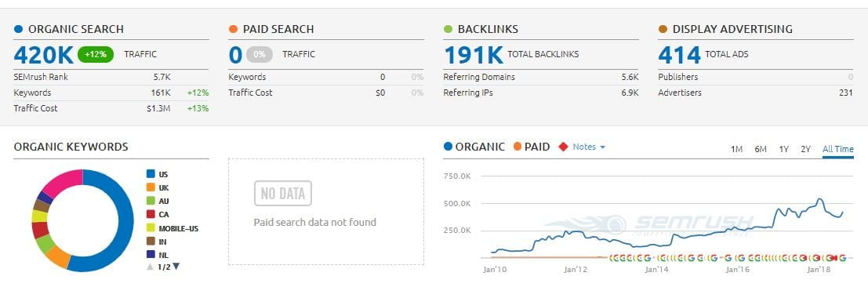
Task: Toggle the ORGANIC series in chart legend
Action: click(x=474, y=147)
